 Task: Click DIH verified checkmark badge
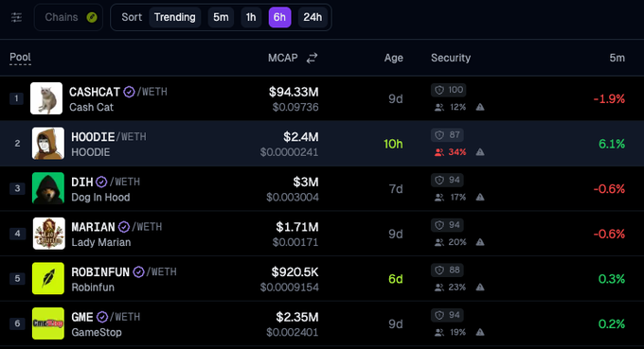click(x=101, y=182)
